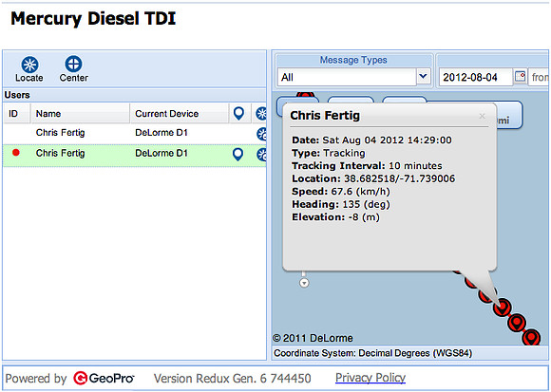551x392 pixels.
Task: Select the first Chris Fertig user row
Action: click(x=135, y=133)
